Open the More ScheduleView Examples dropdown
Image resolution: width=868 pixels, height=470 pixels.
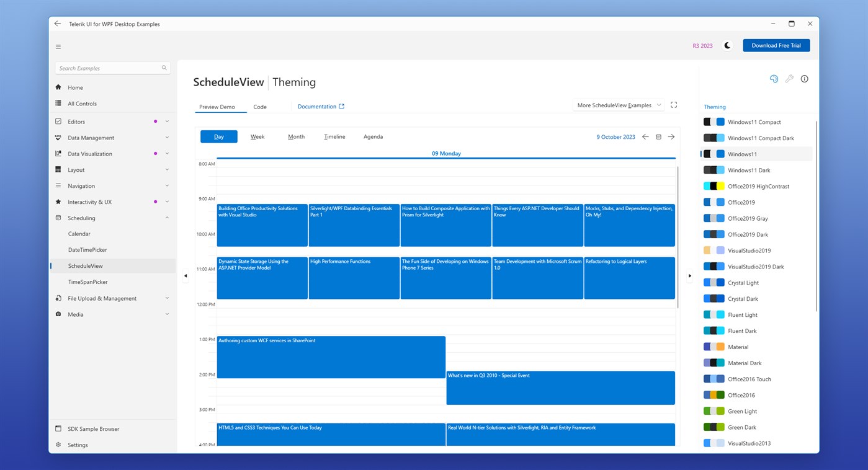point(618,105)
